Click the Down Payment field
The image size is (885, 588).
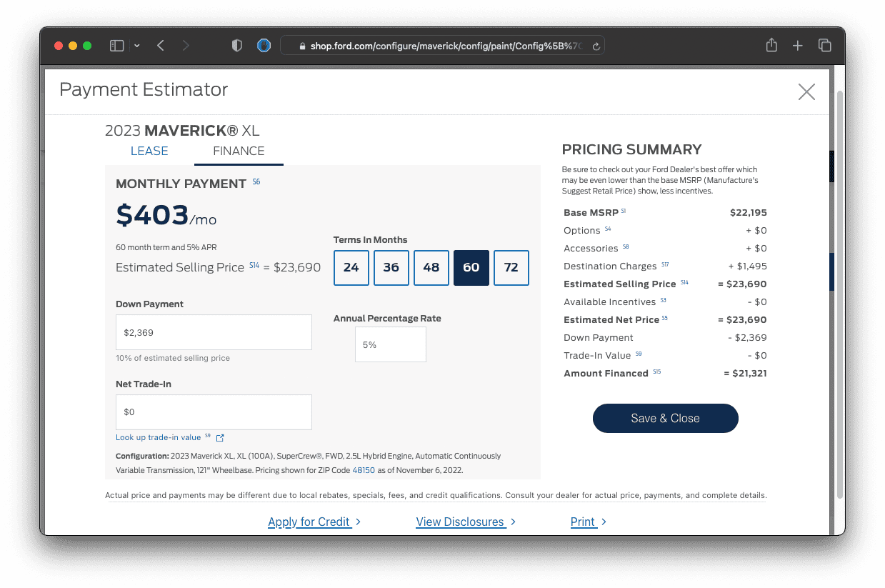[x=214, y=332]
